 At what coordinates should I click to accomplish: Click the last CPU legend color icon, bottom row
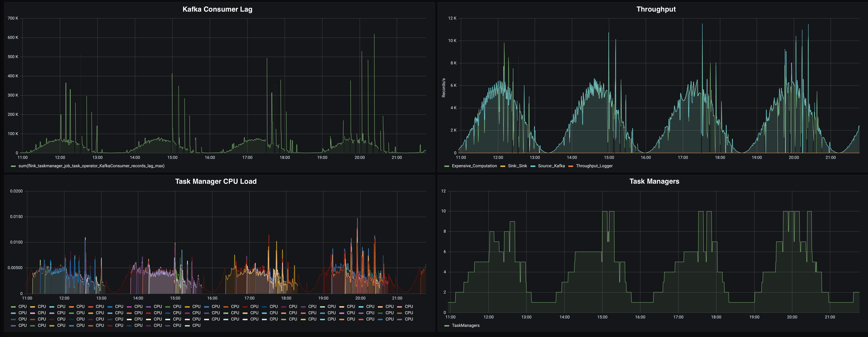pyautogui.click(x=187, y=326)
